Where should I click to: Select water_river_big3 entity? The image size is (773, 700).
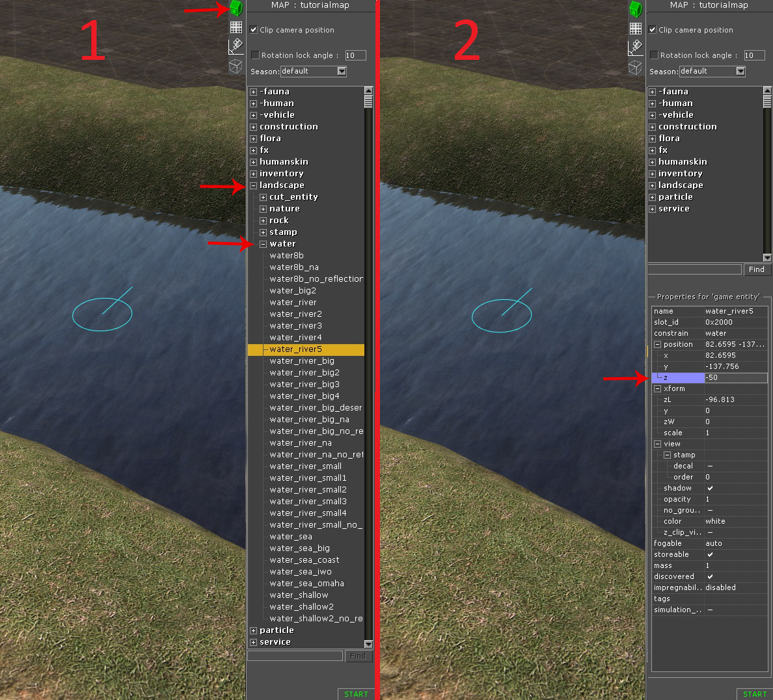pyautogui.click(x=304, y=384)
